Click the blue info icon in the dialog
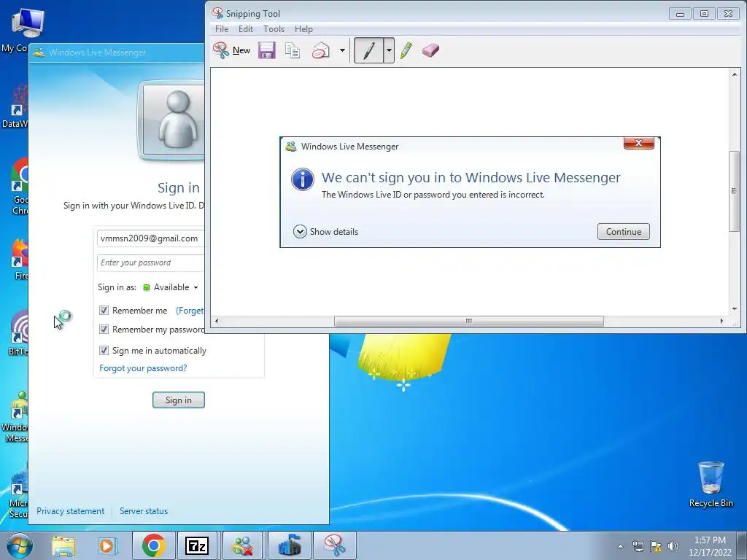 pyautogui.click(x=303, y=179)
